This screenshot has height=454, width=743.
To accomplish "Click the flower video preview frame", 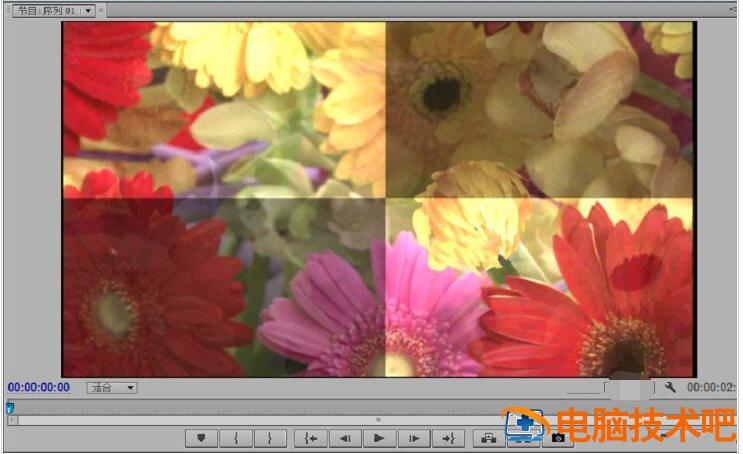I will coord(378,199).
